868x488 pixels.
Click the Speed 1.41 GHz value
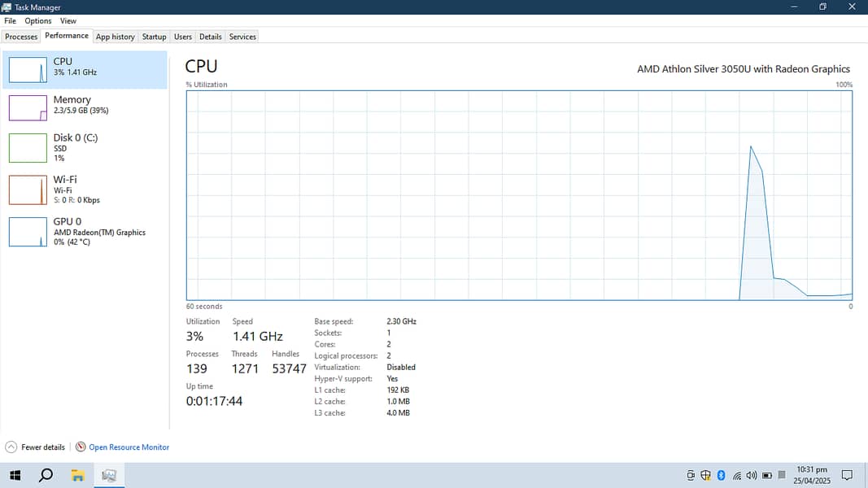(257, 337)
